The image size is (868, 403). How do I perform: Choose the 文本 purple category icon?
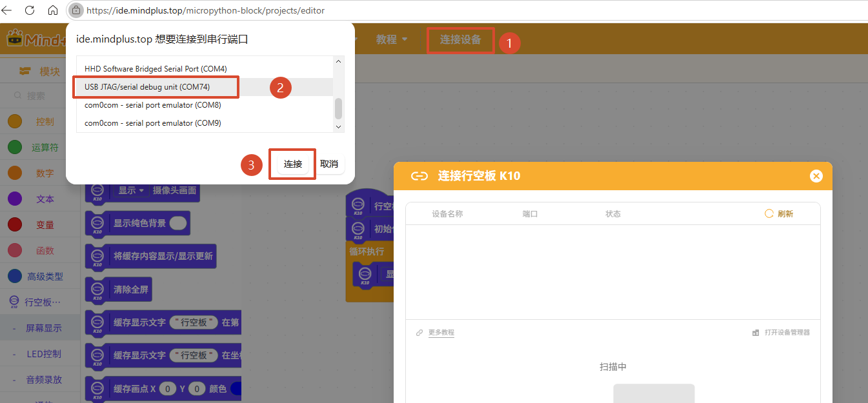click(15, 199)
